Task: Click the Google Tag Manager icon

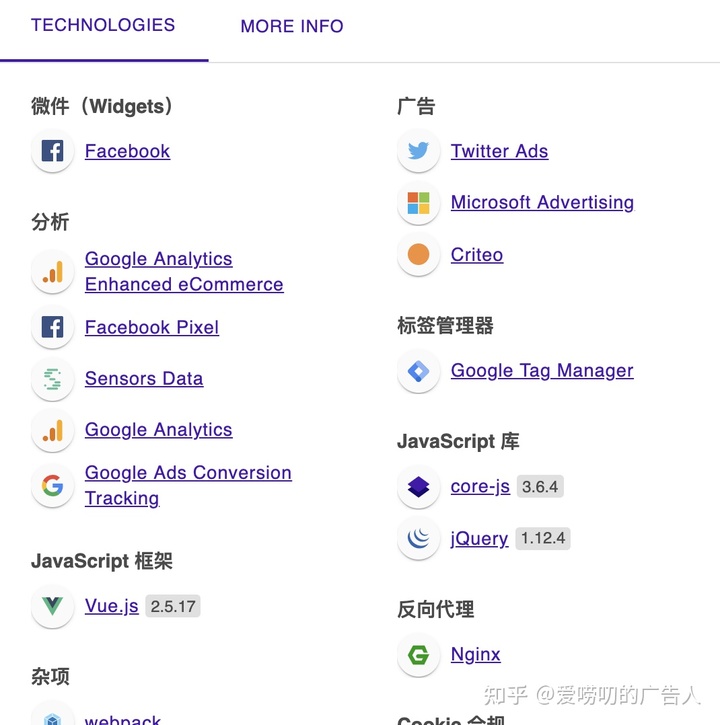Action: coord(418,371)
